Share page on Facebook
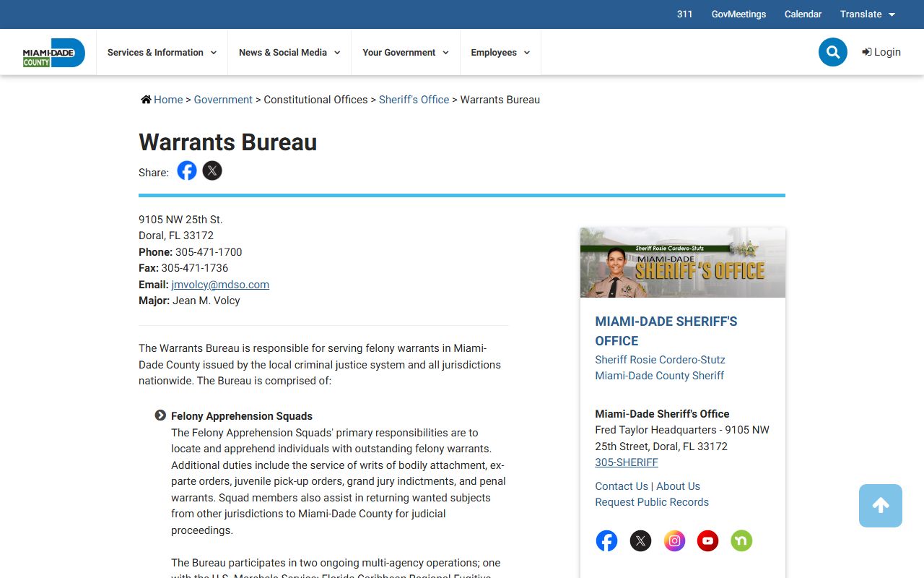Screen dimensions: 924x578 187,171
